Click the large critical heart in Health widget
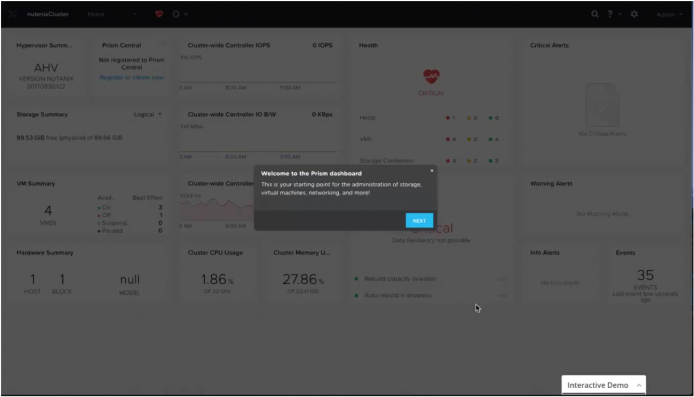This screenshot has height=397, width=694. (x=431, y=77)
